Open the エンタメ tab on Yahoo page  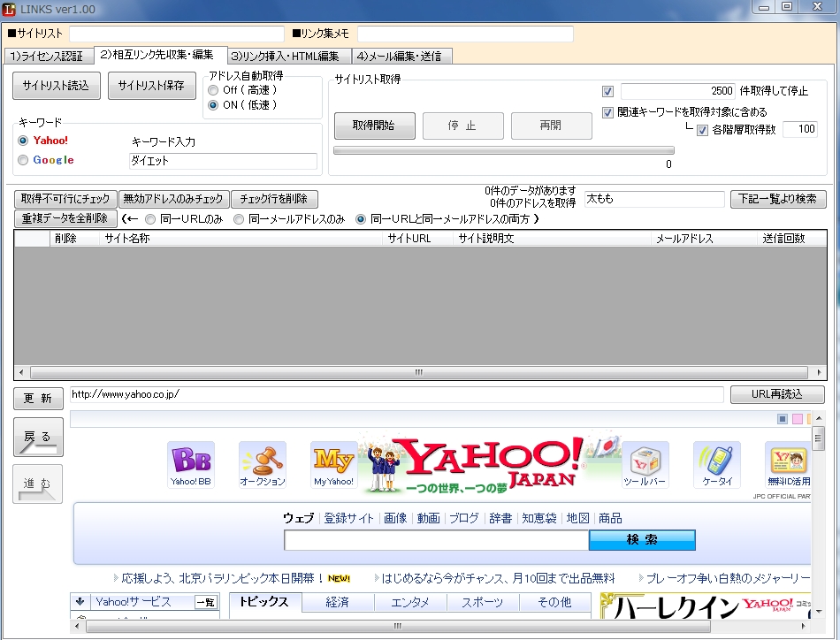[x=410, y=603]
